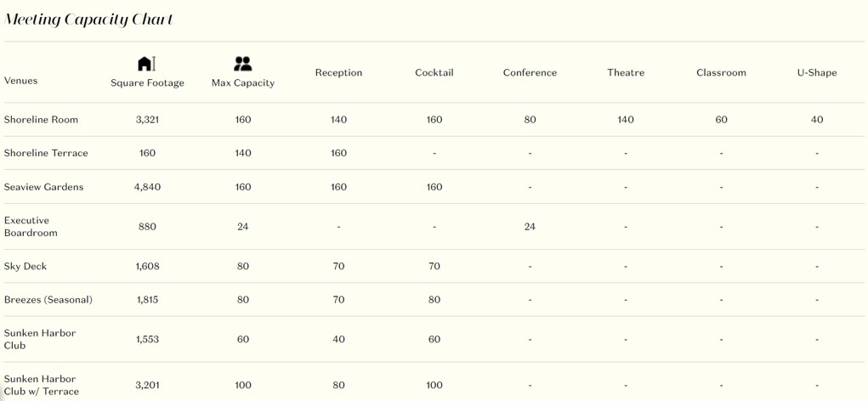Click the 4,840 square footage value
The height and width of the screenshot is (401, 868).
coord(147,187)
